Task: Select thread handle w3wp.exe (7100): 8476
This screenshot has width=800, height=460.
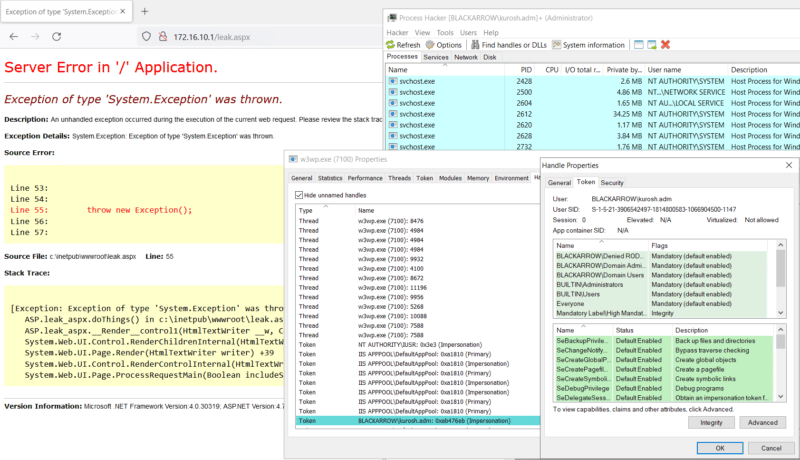Action: pyautogui.click(x=418, y=221)
